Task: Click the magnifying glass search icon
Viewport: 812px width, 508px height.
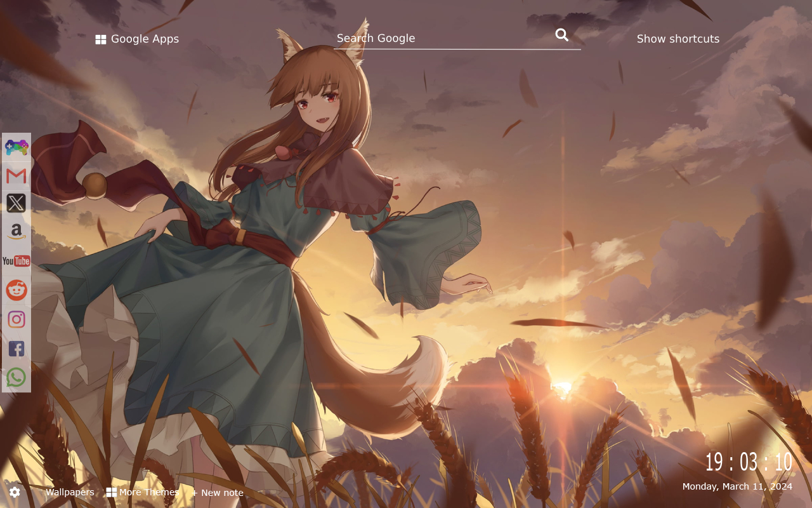Action: [562, 36]
